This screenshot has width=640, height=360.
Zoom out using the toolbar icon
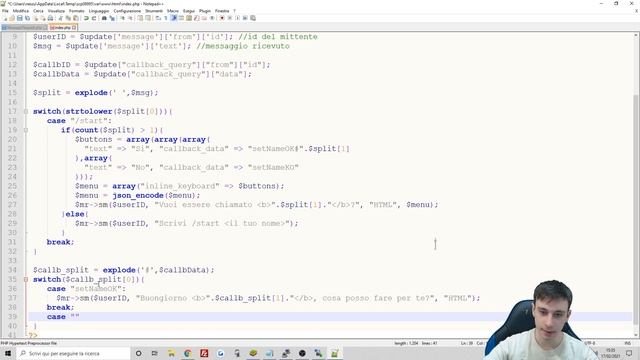130,18
